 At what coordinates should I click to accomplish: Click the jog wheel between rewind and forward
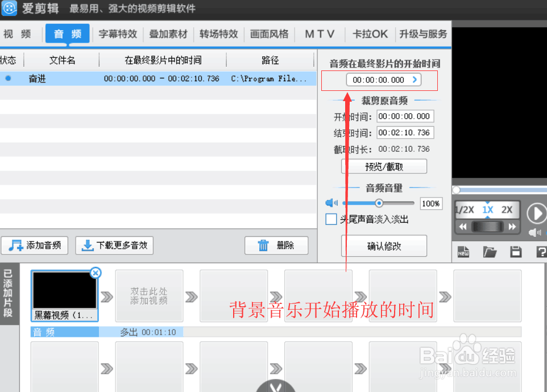(x=487, y=227)
